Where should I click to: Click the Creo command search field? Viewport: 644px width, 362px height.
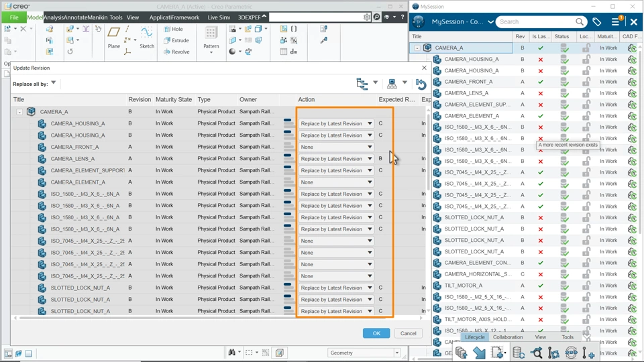[x=315, y=17]
